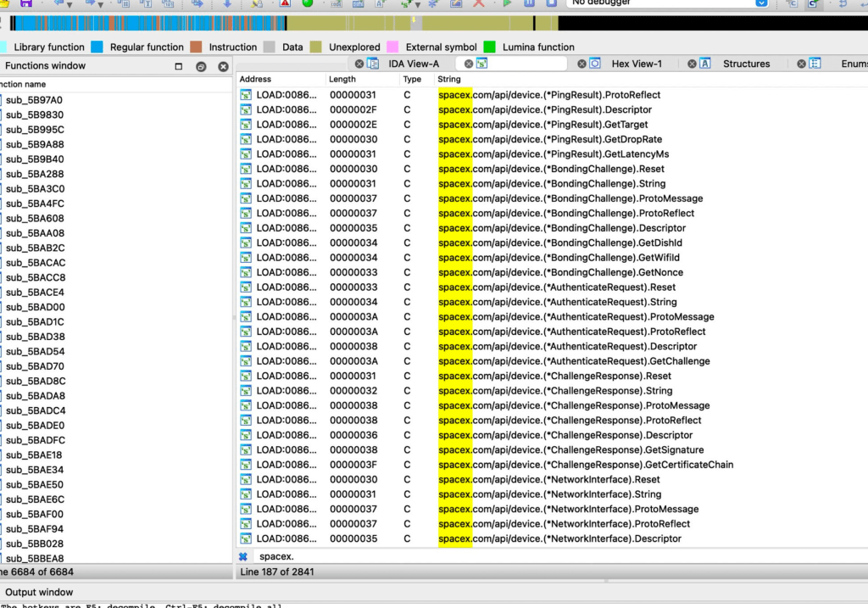
Task: Click the Enums tab icon
Action: tap(815, 64)
